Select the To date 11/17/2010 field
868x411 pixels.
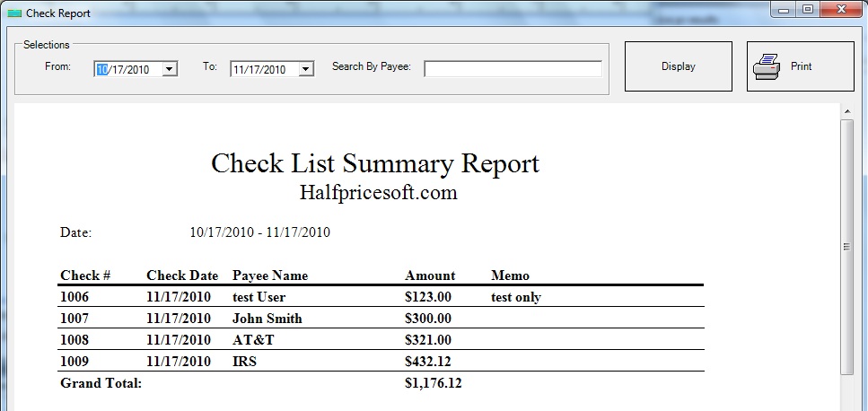pyautogui.click(x=262, y=69)
